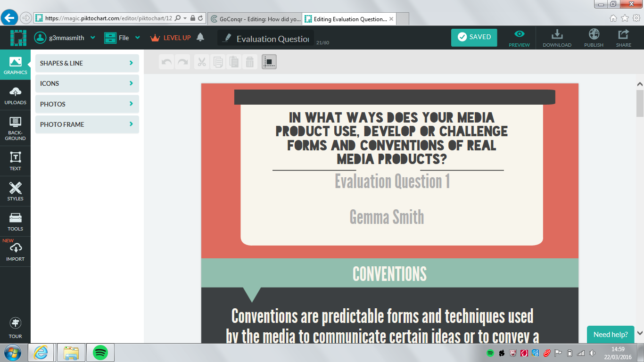Click the browser address bar
The height and width of the screenshot is (362, 644).
coord(109,18)
